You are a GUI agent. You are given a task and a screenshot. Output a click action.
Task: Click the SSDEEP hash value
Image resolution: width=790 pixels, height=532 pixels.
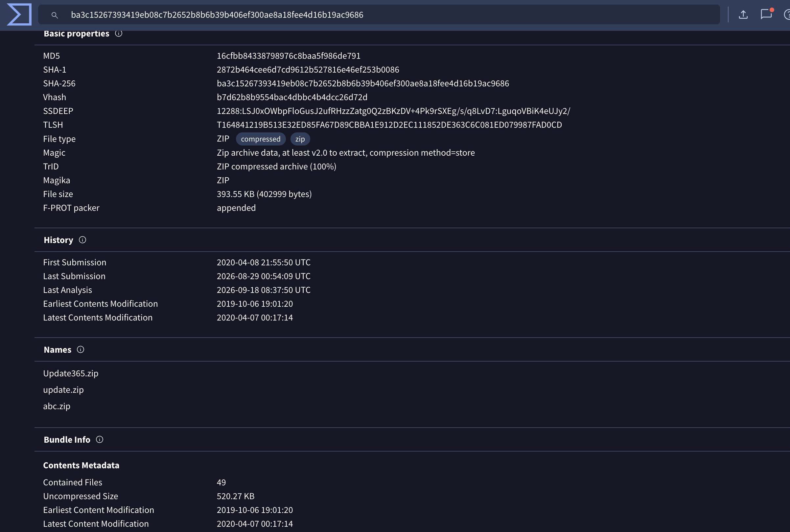point(393,111)
